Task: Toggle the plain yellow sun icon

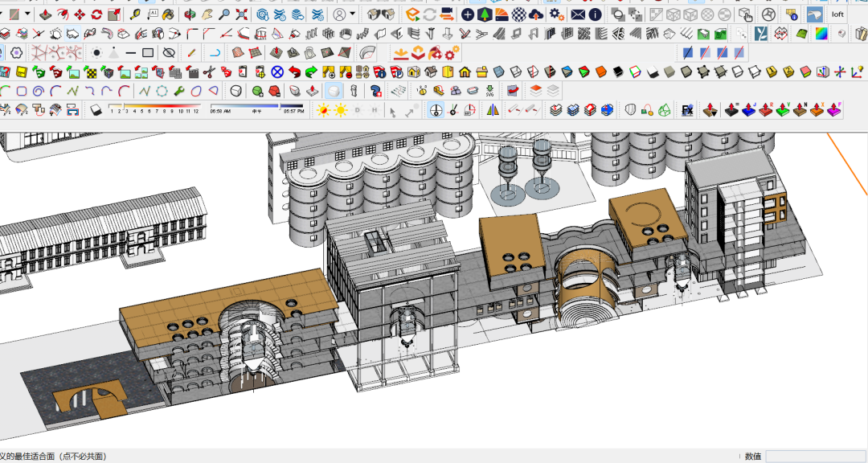Action: point(341,109)
